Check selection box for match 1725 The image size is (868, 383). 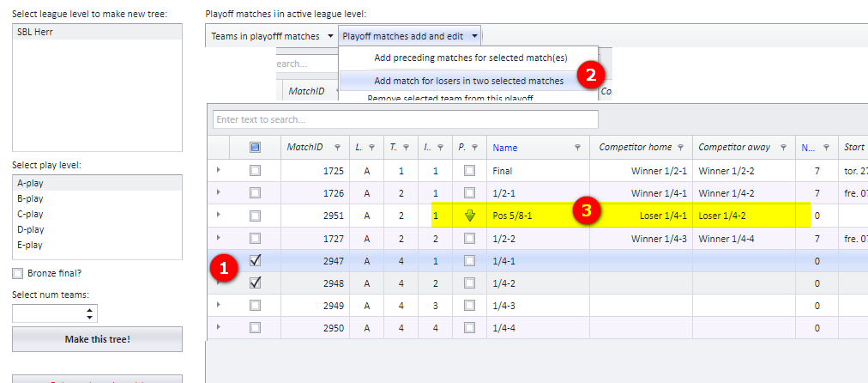pos(256,171)
